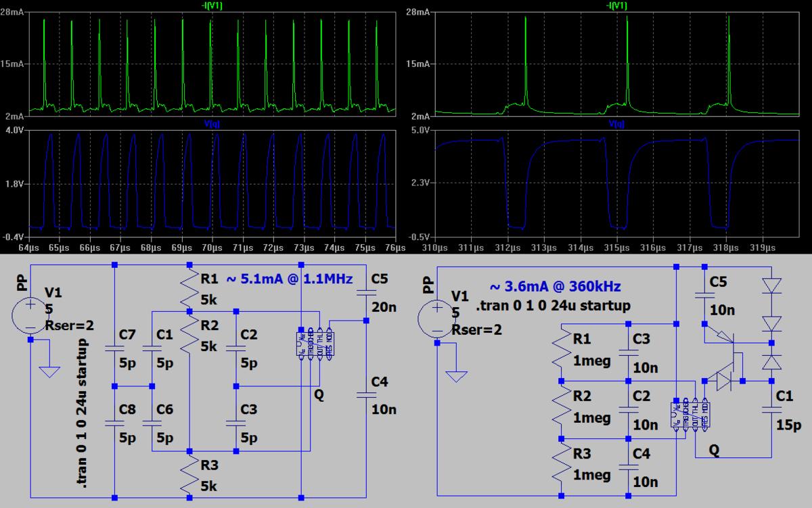The height and width of the screenshot is (508, 812).
Task: Click the V(q) trace label in right plot
Action: click(x=616, y=124)
